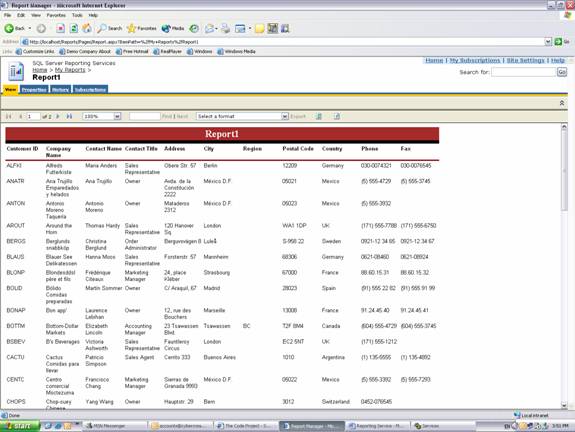This screenshot has height=432, width=575.
Task: Open the Site Settings link
Action: click(525, 60)
